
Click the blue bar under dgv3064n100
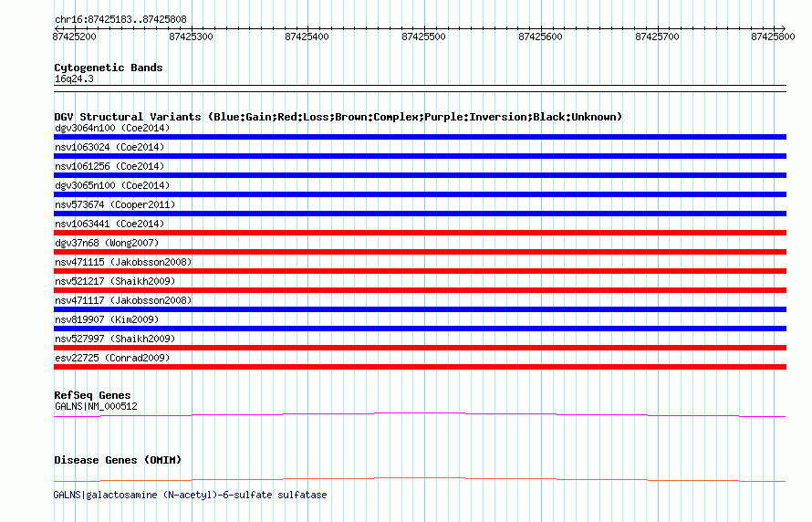(x=420, y=137)
